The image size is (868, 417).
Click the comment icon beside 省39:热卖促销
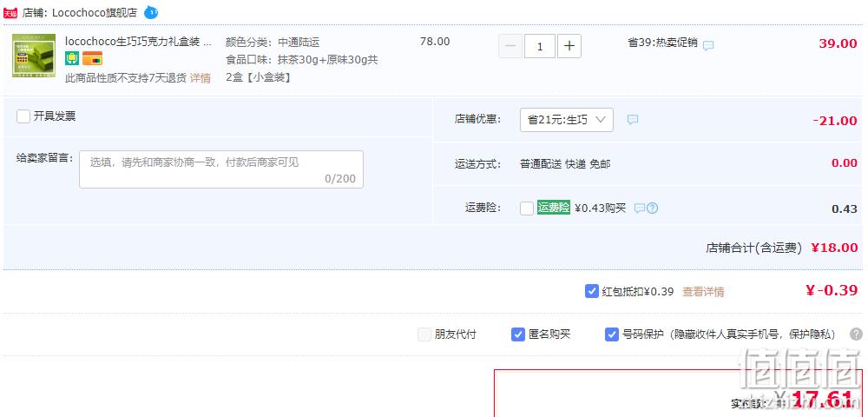[x=708, y=46]
